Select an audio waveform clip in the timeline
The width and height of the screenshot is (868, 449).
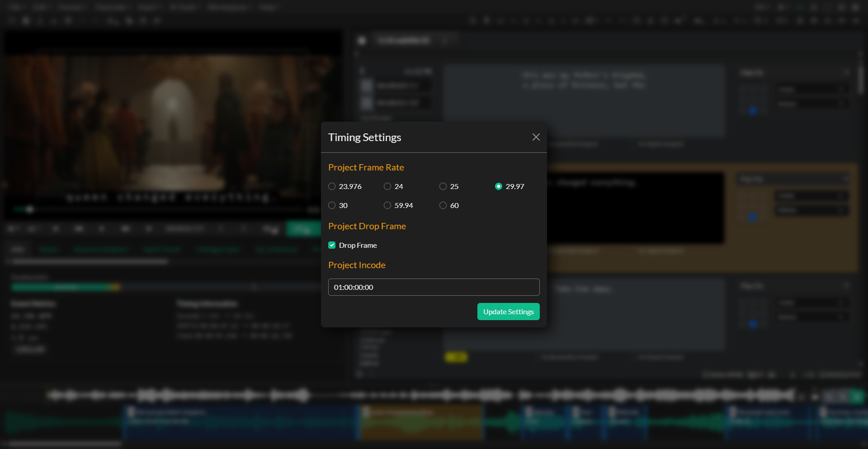coord(240,423)
